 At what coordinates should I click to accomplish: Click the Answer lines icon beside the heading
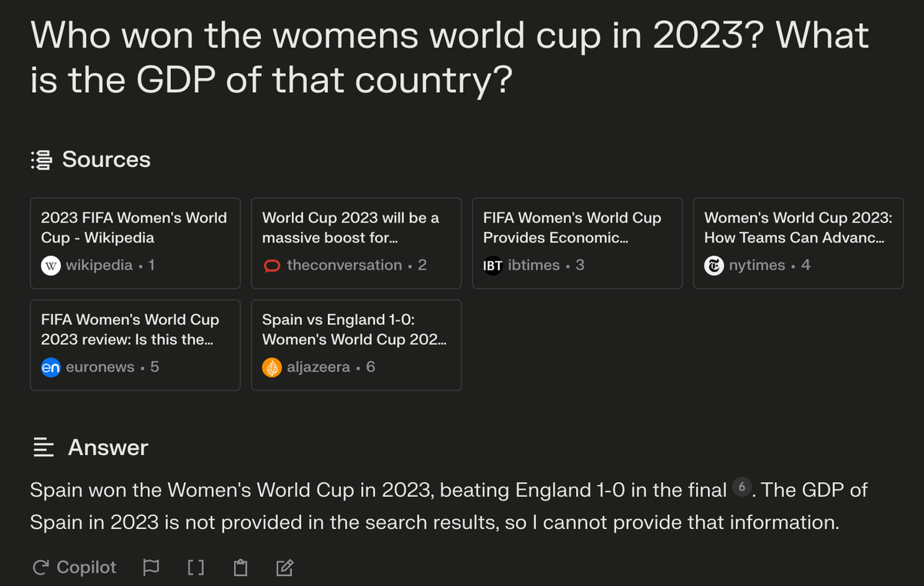44,447
